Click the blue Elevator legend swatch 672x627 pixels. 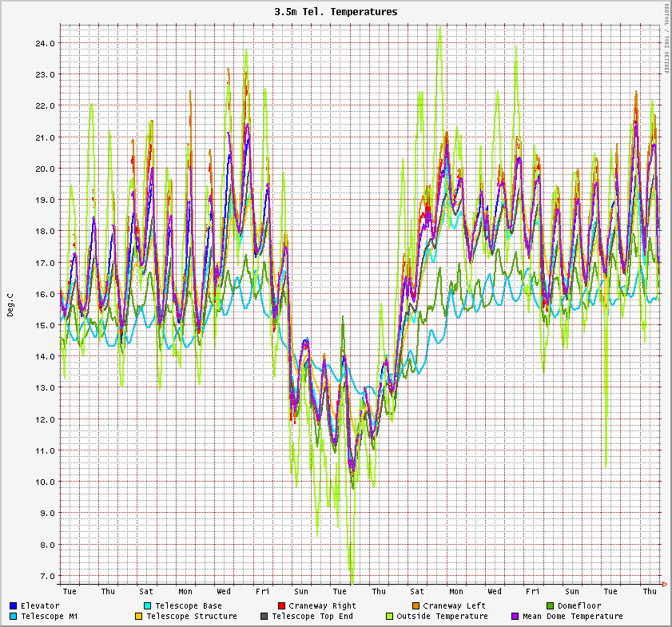14,606
